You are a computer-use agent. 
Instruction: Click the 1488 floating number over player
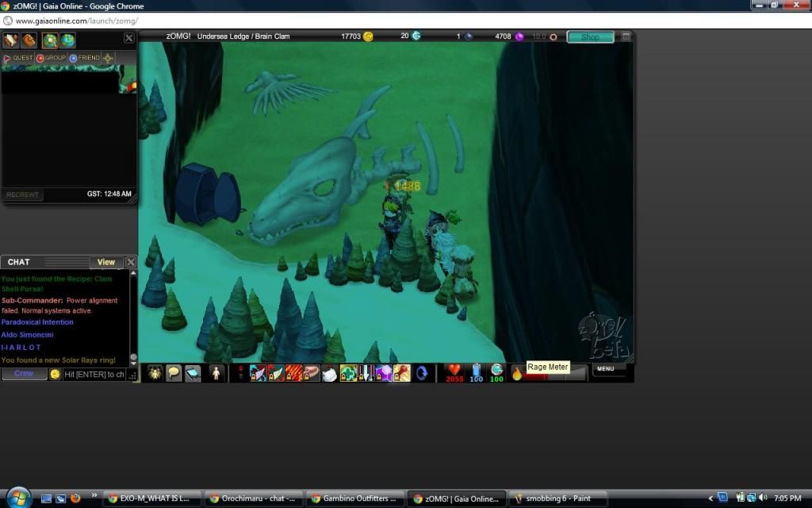coord(407,186)
